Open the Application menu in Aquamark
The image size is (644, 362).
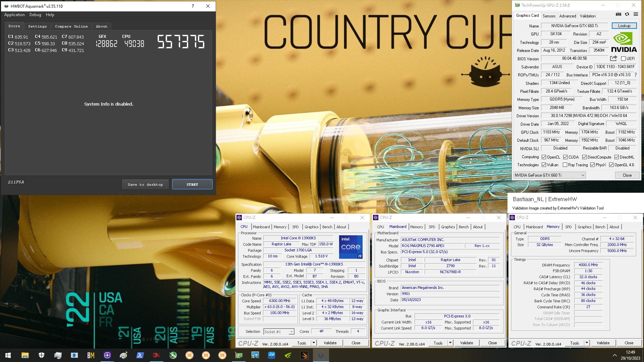(x=14, y=15)
